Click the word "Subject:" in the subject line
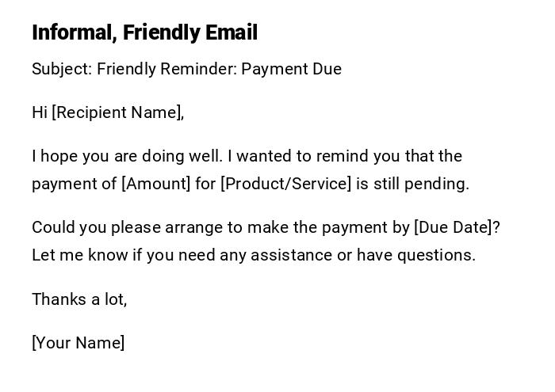555x392 pixels. [62, 69]
